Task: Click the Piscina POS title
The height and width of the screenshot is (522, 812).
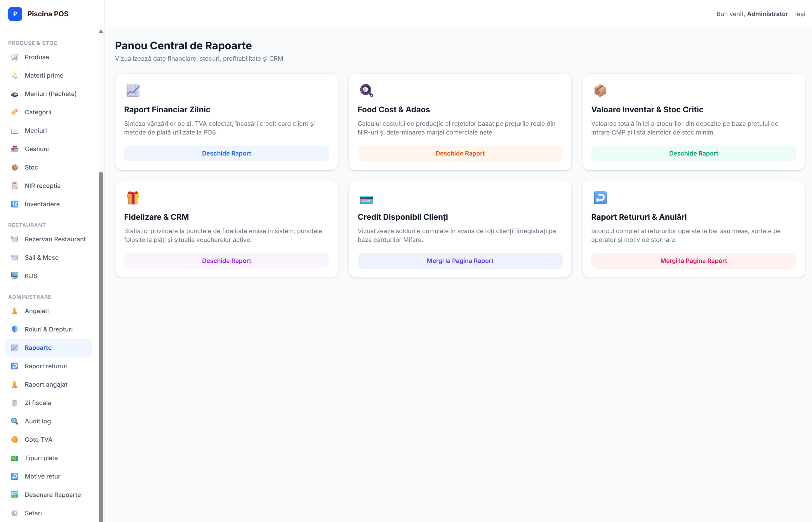Action: (x=48, y=14)
